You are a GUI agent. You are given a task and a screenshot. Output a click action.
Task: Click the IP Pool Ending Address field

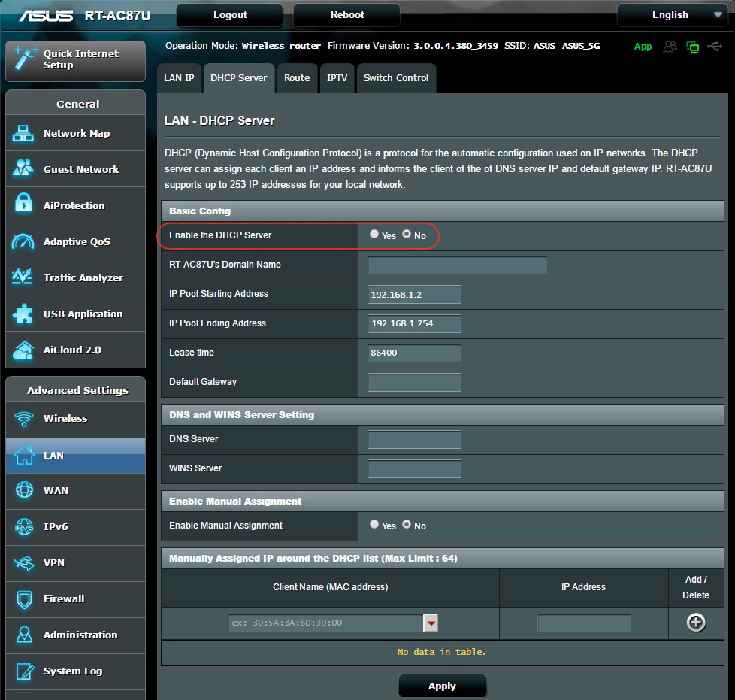414,323
